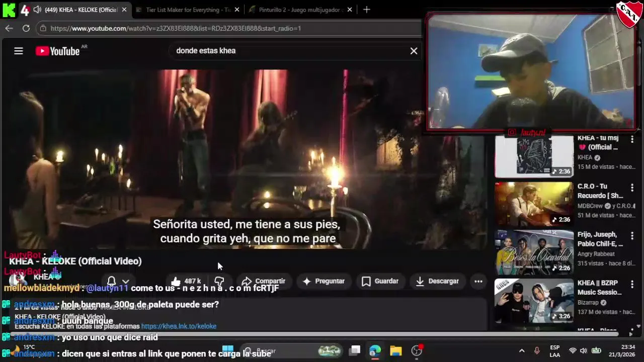Clear the search text with the X
The height and width of the screenshot is (362, 644).
(414, 51)
